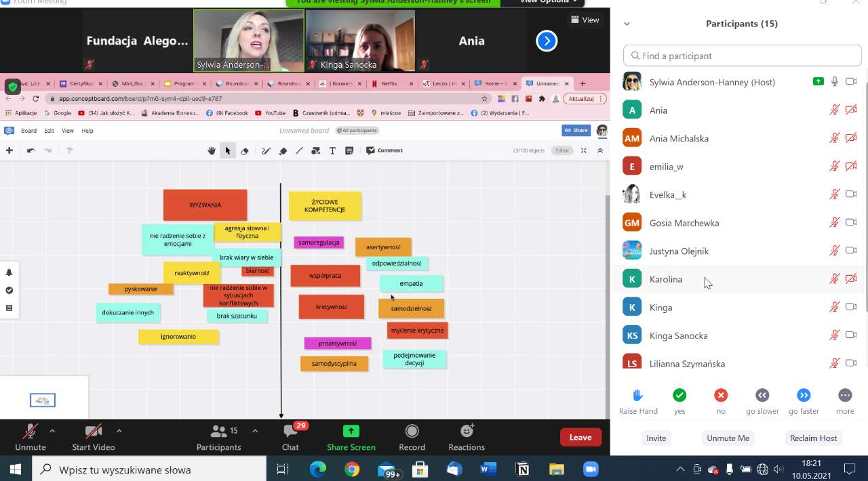Open the View layout menu
868x481 pixels.
(585, 20)
